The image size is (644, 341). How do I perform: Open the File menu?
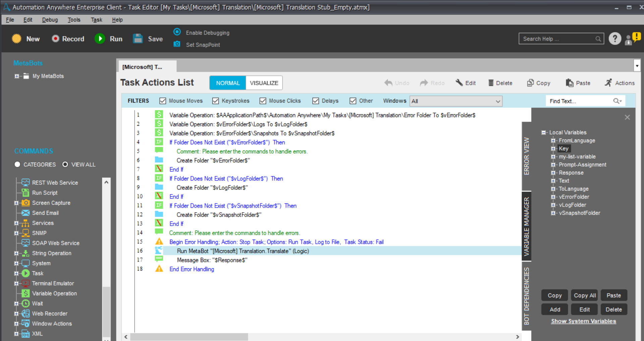pos(10,20)
